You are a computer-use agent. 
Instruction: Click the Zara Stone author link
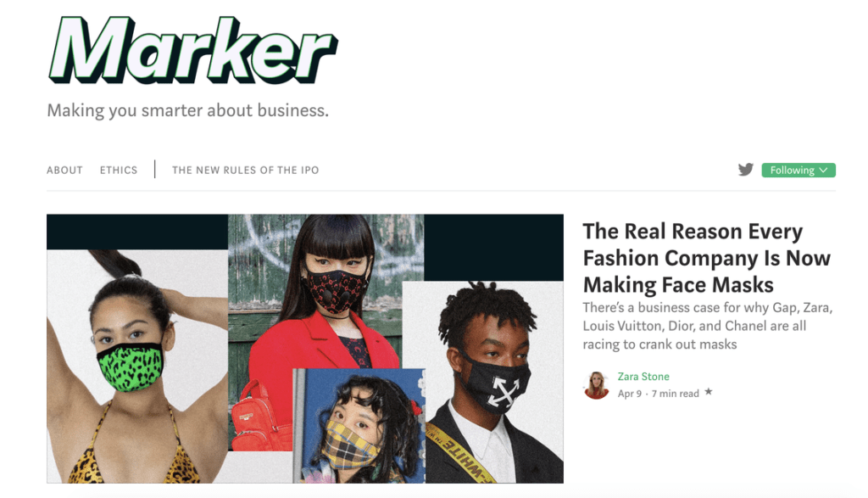[643, 376]
